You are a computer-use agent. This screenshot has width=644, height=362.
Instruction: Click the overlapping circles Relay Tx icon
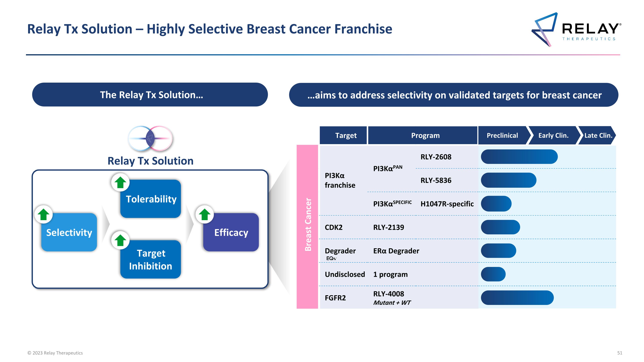[x=150, y=138]
